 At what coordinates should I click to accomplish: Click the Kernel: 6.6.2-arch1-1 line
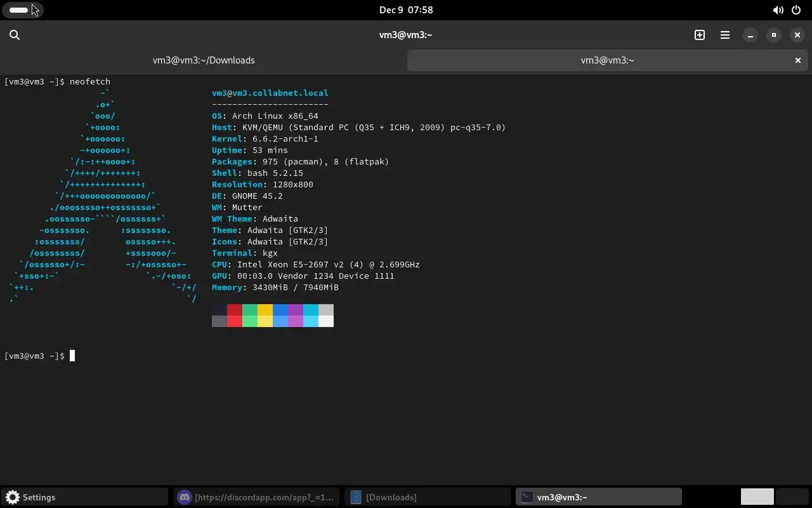(x=265, y=138)
